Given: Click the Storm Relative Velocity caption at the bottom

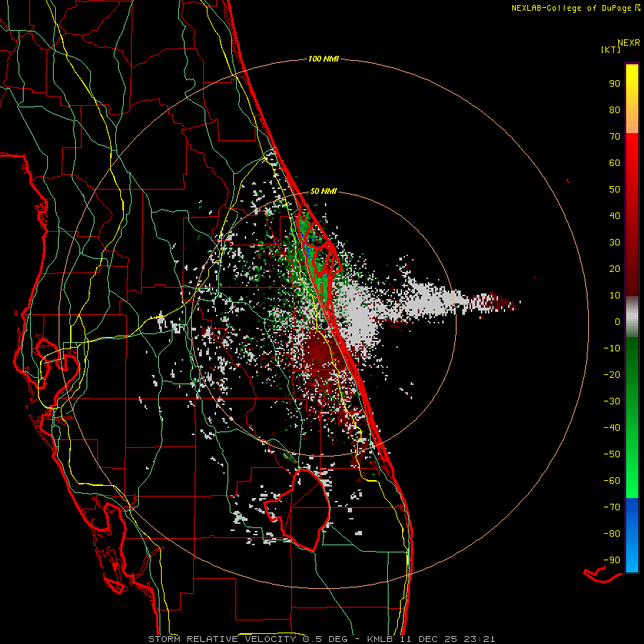Looking at the screenshot, I should 321,639.
